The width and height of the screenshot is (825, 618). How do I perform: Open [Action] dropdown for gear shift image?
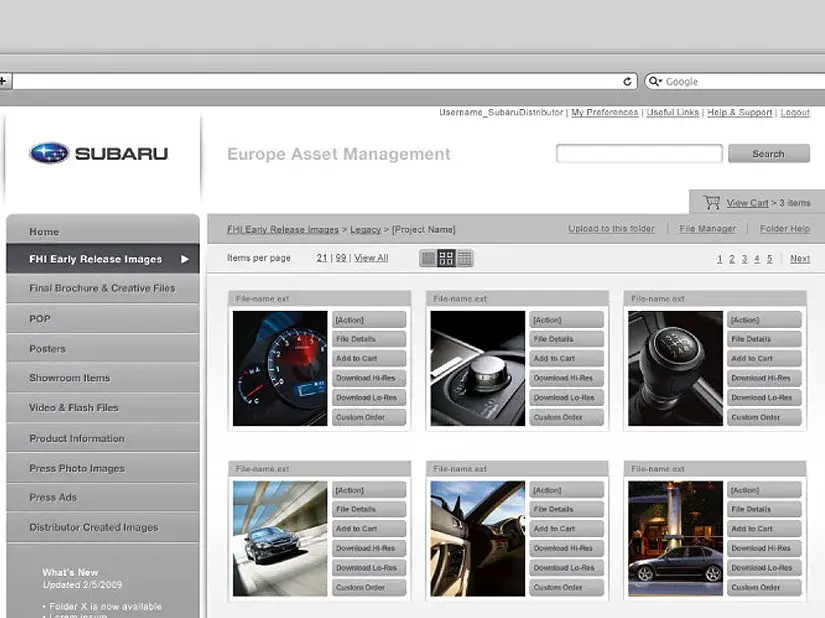[x=765, y=320]
